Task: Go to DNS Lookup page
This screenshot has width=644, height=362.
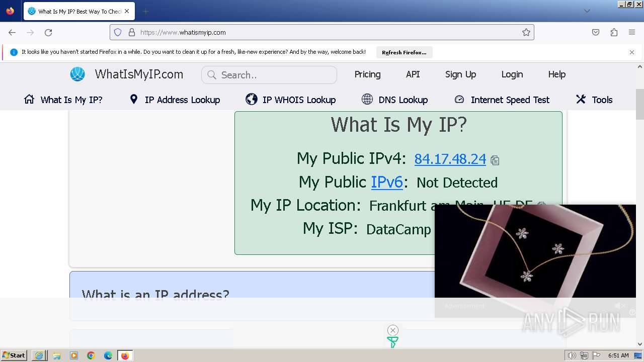Action: pos(403,100)
